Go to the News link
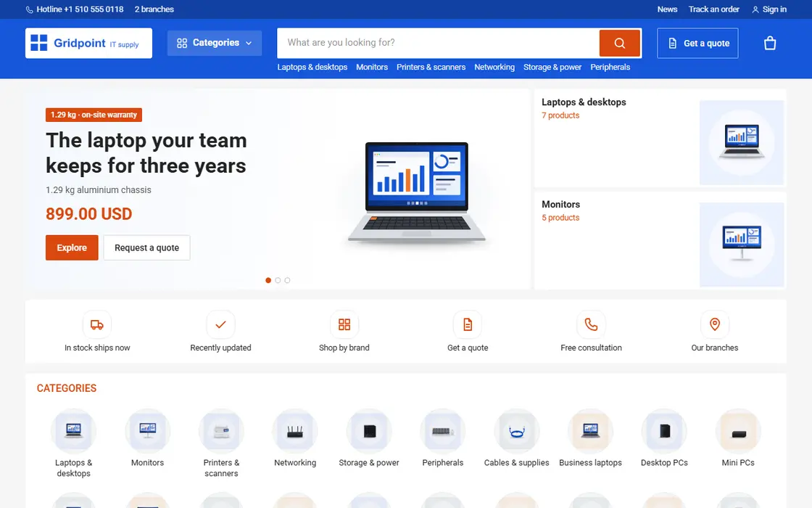812x508 pixels. (667, 9)
